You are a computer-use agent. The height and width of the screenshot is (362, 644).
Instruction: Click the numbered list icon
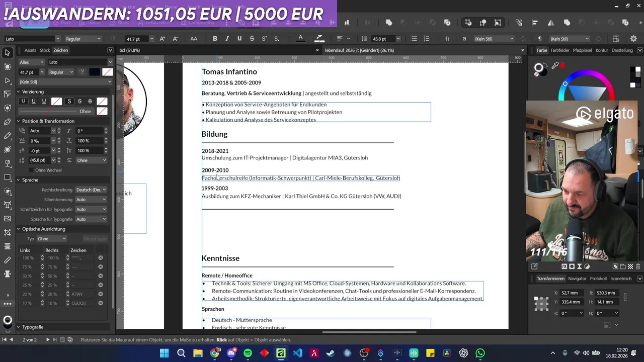tap(427, 39)
